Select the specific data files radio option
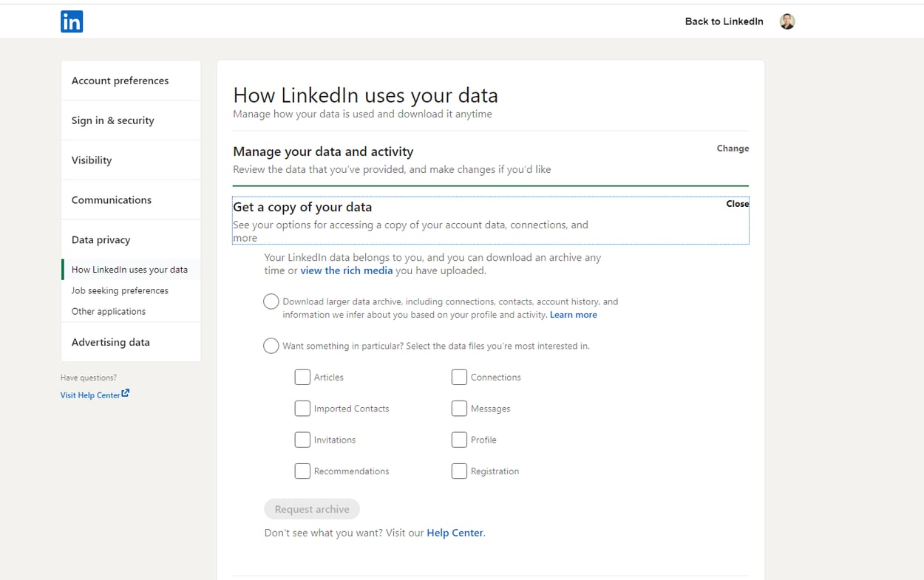 (271, 345)
